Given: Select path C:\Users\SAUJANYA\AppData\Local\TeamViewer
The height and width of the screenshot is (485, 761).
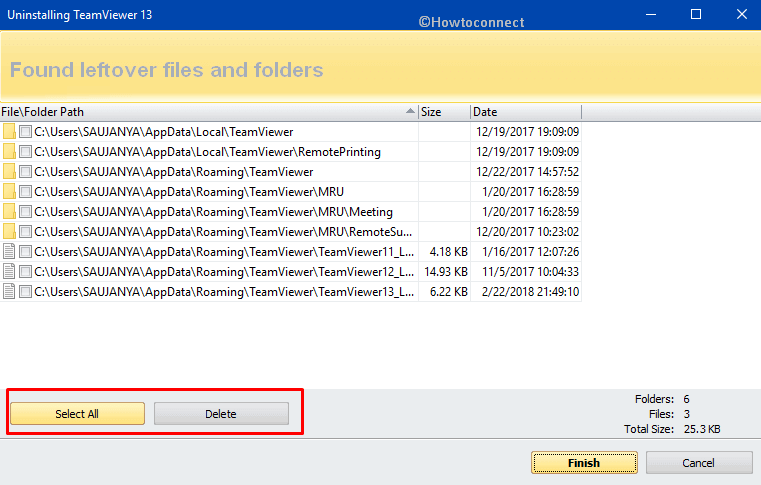Looking at the screenshot, I should point(164,132).
